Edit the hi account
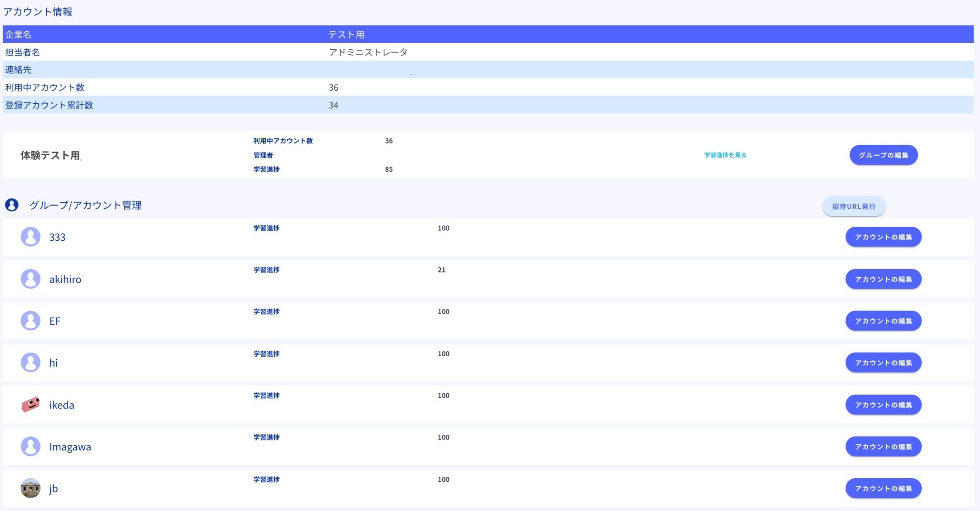This screenshot has height=511, width=980. click(x=883, y=363)
